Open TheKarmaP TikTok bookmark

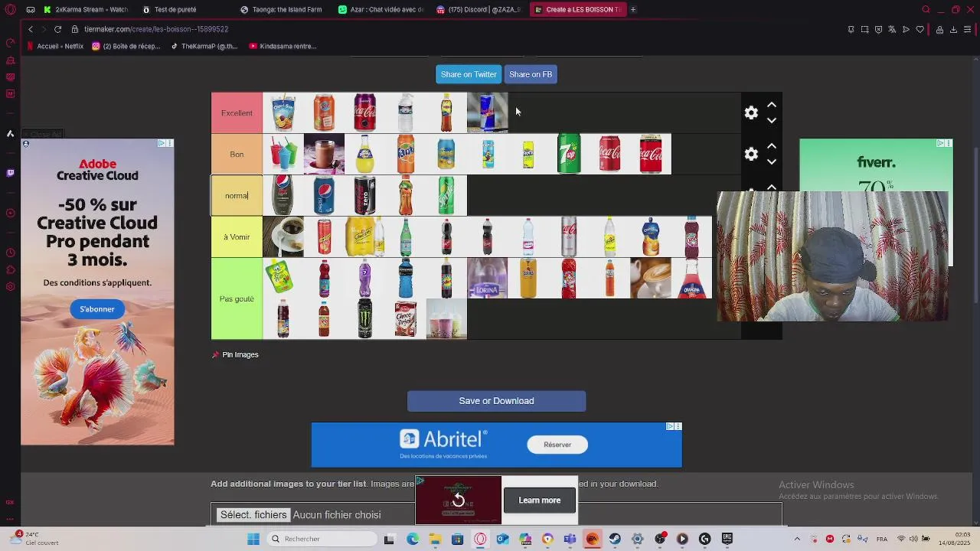204,46
